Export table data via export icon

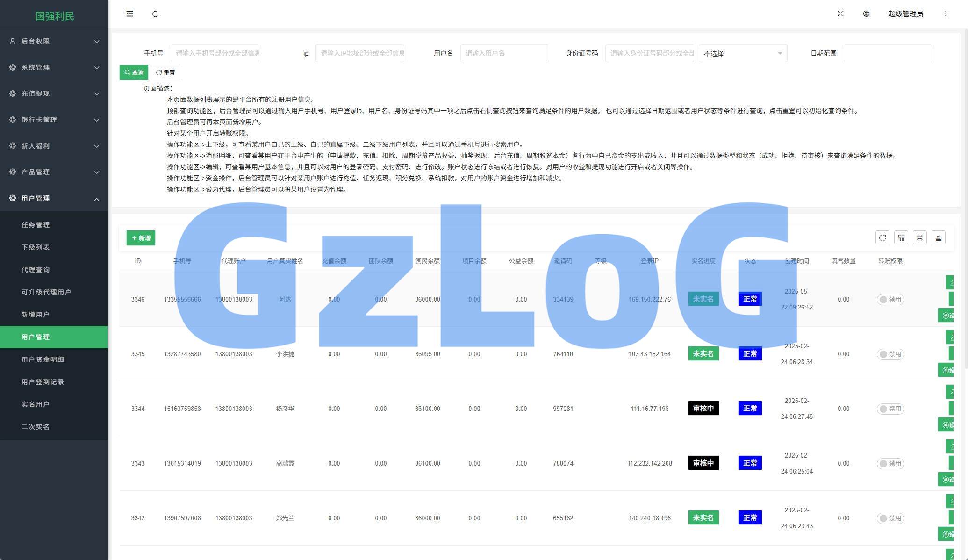938,238
